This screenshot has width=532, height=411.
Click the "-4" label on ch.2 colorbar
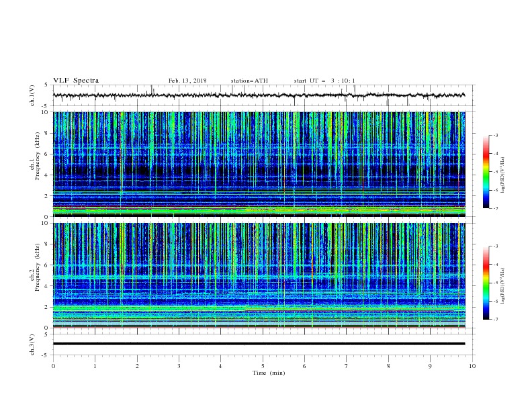click(x=495, y=265)
